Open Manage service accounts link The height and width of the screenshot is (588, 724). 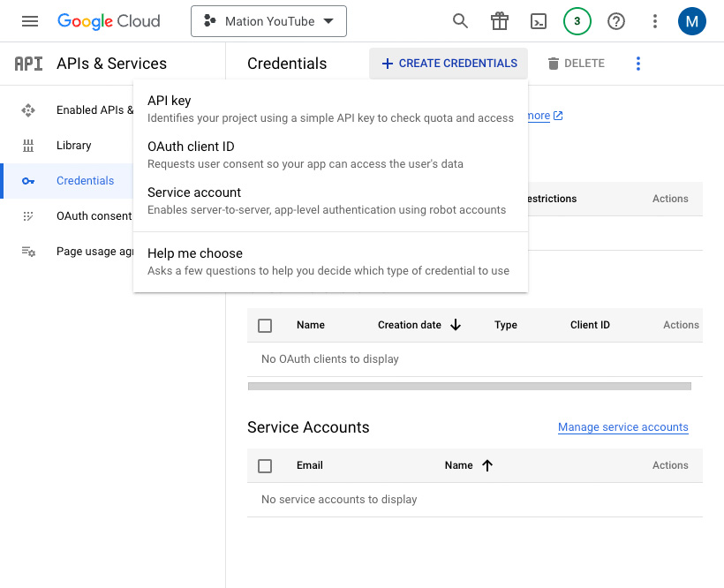coord(622,427)
